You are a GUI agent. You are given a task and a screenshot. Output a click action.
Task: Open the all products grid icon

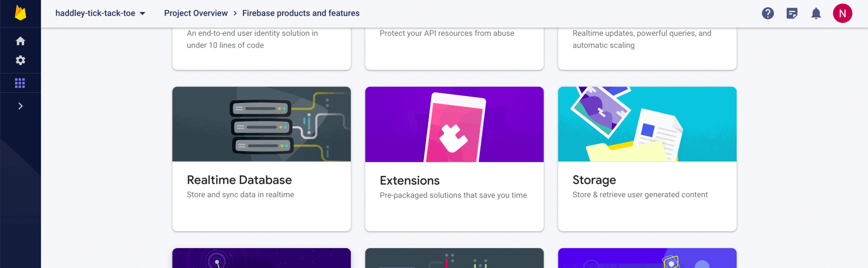point(20,83)
